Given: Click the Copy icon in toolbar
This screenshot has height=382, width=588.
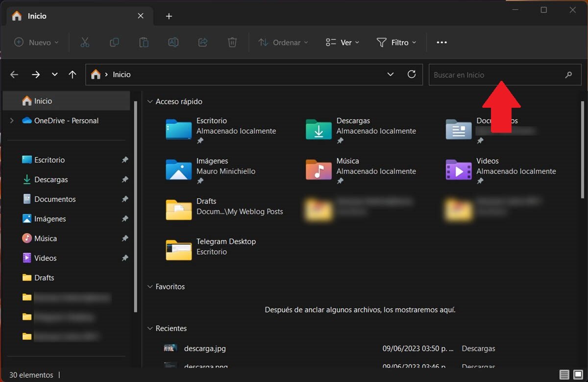Looking at the screenshot, I should coord(114,43).
